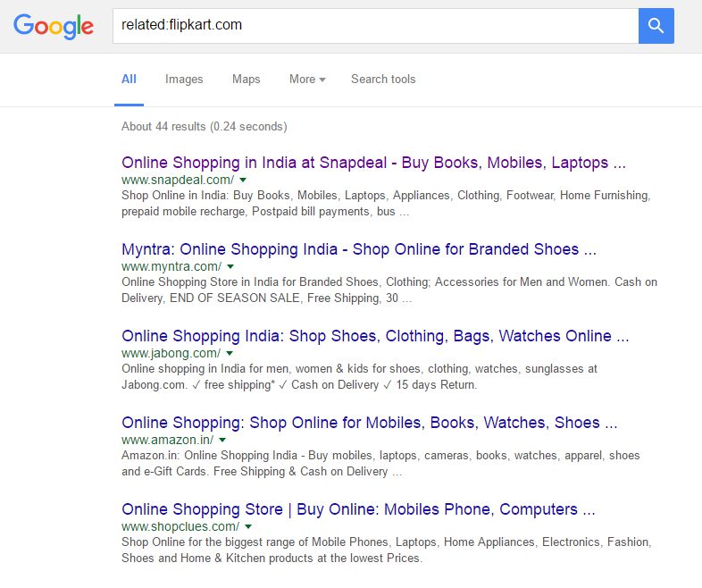Open the Snapdeal Online Shopping result
702x588 pixels.
(x=373, y=162)
